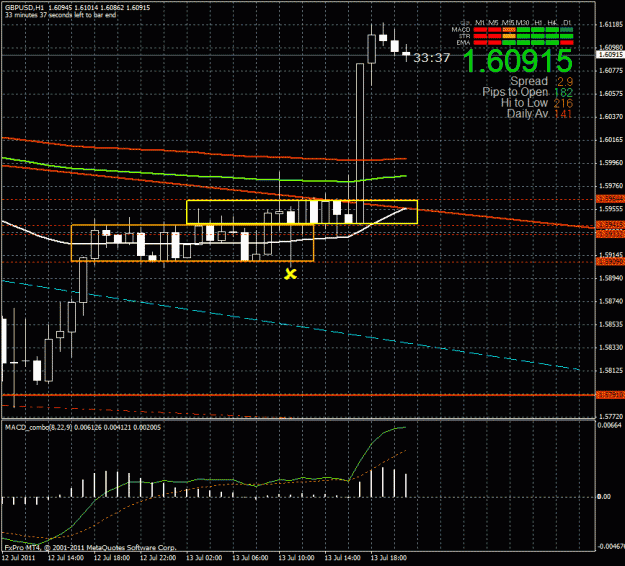This screenshot has width=625, height=566.
Task: Click the 1.60370 price axis label
Action: tap(611, 117)
